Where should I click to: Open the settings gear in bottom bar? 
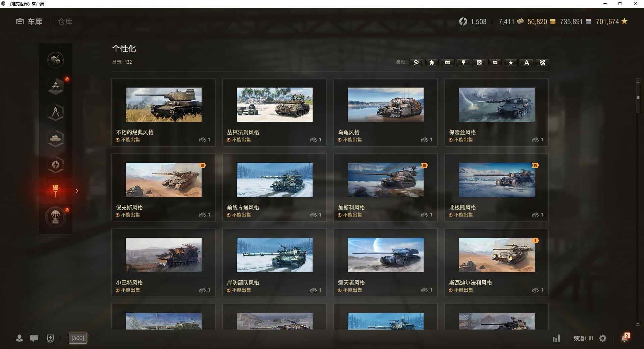coord(603,338)
